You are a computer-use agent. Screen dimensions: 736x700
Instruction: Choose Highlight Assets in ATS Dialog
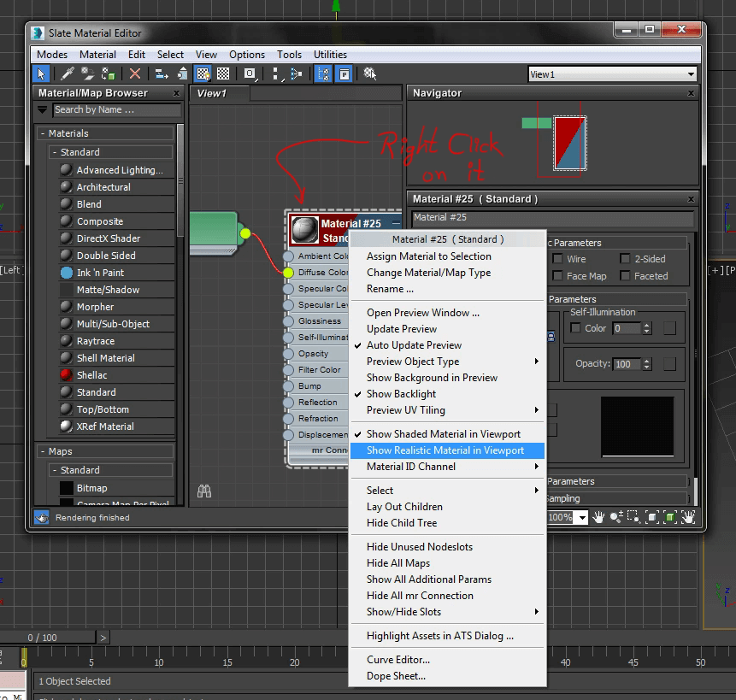(x=448, y=636)
